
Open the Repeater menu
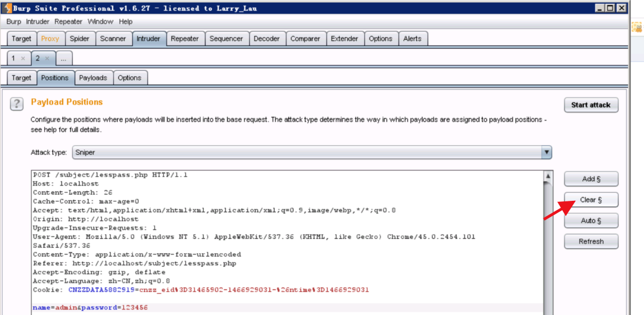point(68,22)
